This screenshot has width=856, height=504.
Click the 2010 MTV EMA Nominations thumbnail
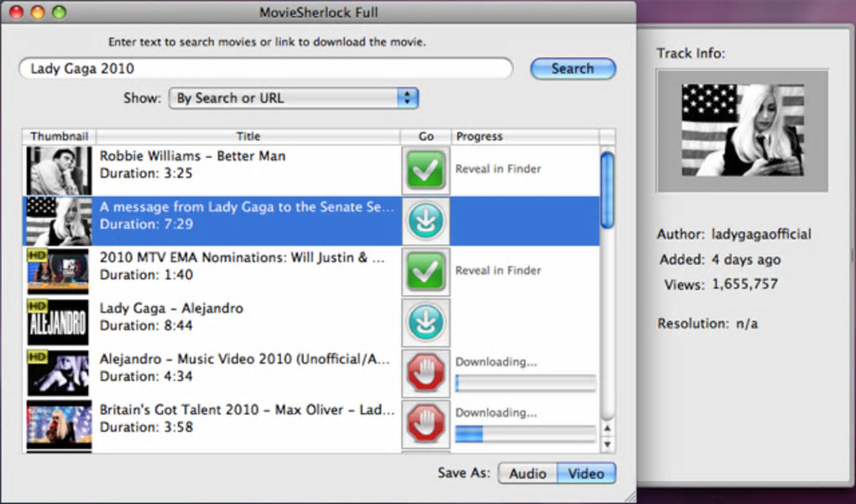[x=58, y=271]
